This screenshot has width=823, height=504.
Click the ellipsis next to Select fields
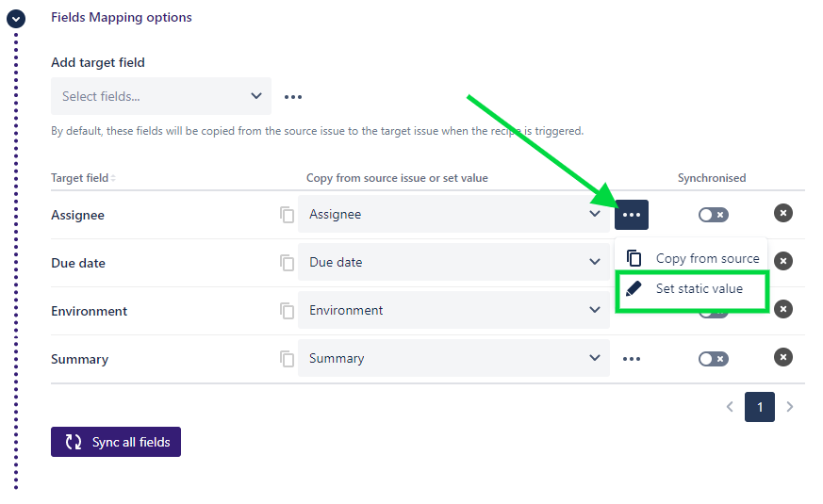tap(293, 96)
